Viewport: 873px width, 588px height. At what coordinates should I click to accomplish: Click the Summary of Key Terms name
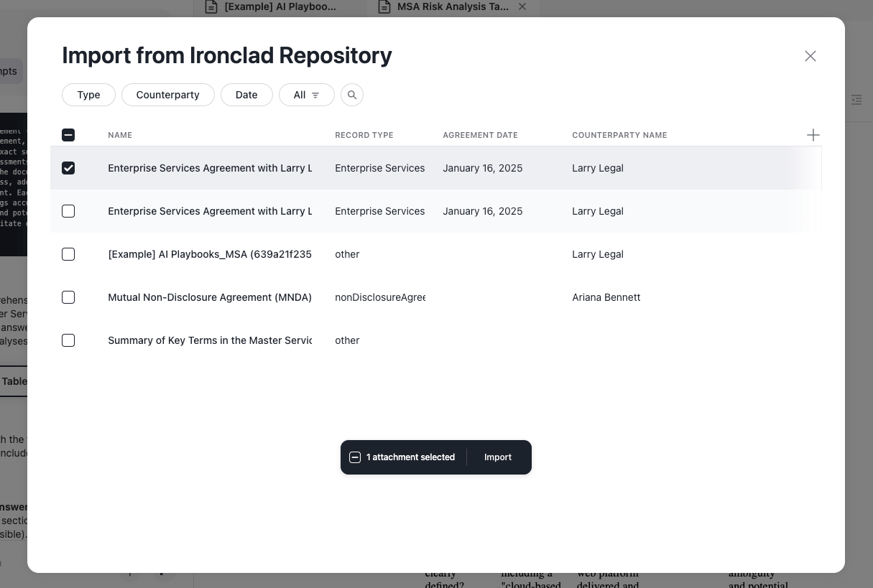(210, 340)
